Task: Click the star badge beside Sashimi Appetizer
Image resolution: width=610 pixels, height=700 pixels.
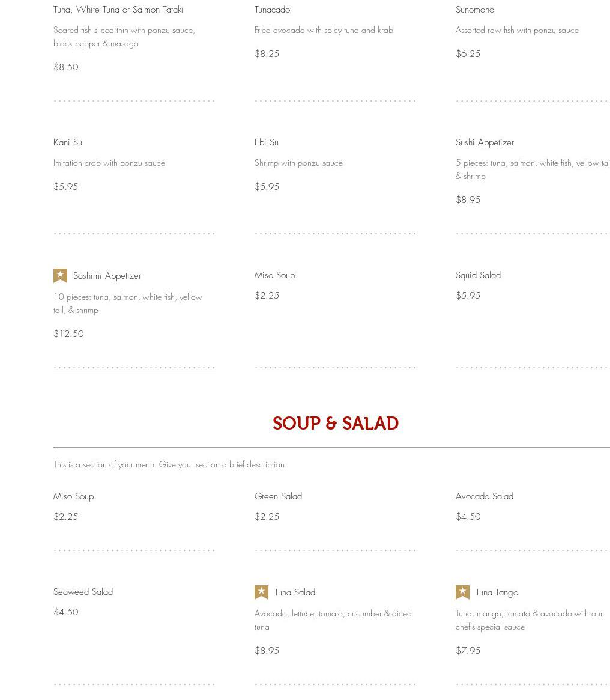Action: [60, 275]
